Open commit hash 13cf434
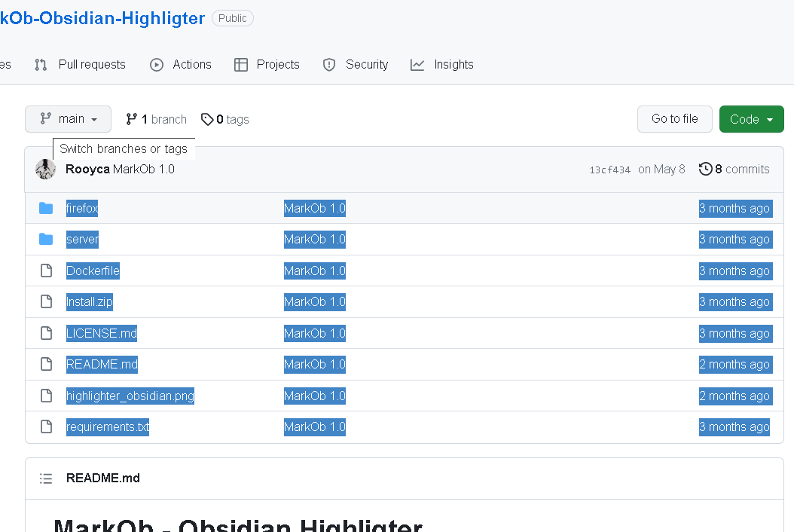This screenshot has width=794, height=532. [x=609, y=170]
